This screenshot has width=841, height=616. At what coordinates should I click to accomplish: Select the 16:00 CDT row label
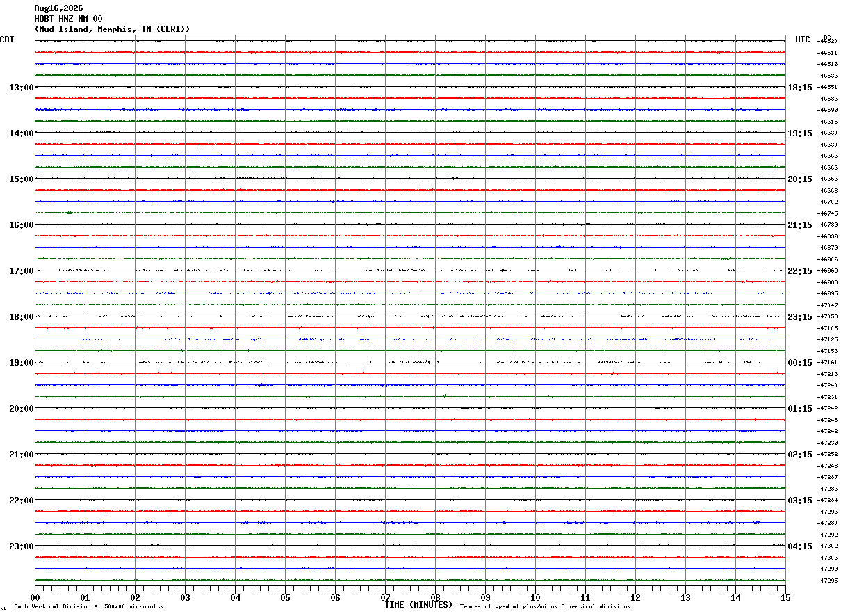(x=22, y=225)
